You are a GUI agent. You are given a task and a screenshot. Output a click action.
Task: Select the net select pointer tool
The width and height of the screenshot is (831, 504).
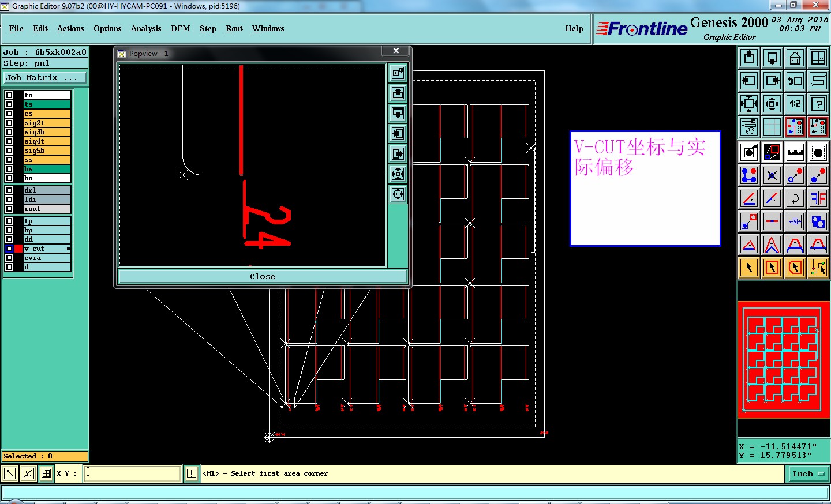point(818,268)
